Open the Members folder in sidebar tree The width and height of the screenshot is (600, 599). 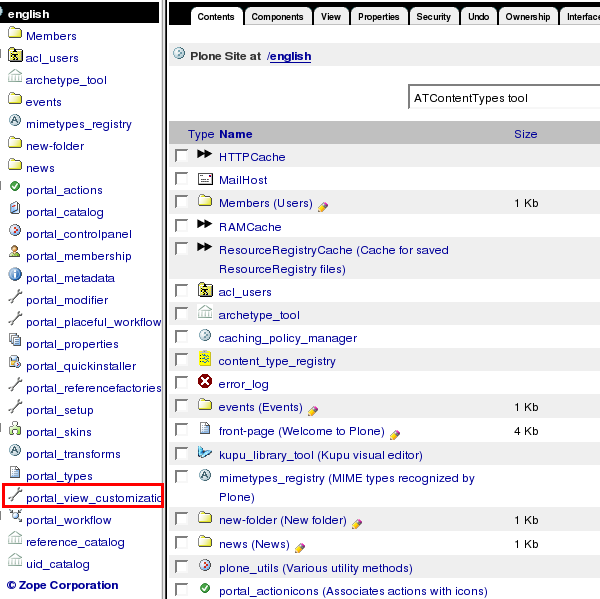click(51, 36)
